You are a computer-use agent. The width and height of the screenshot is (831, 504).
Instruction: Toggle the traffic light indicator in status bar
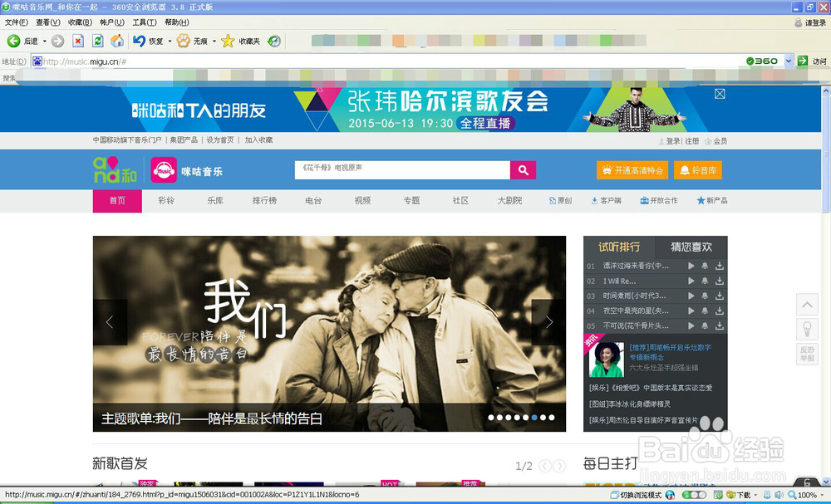coord(694,495)
